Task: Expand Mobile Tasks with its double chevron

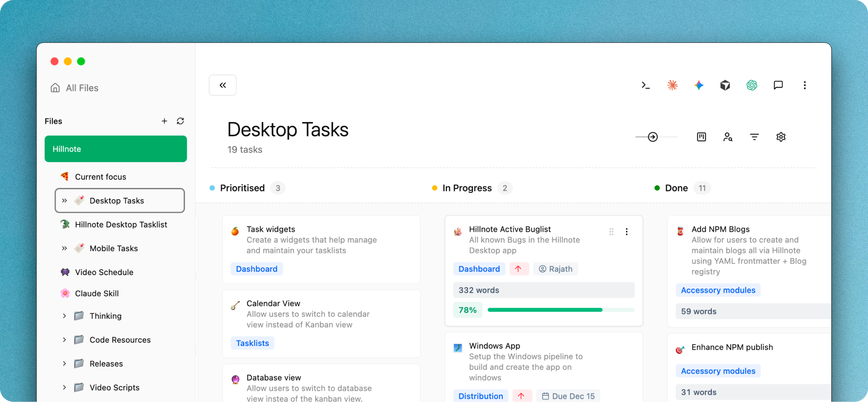Action: coord(64,248)
